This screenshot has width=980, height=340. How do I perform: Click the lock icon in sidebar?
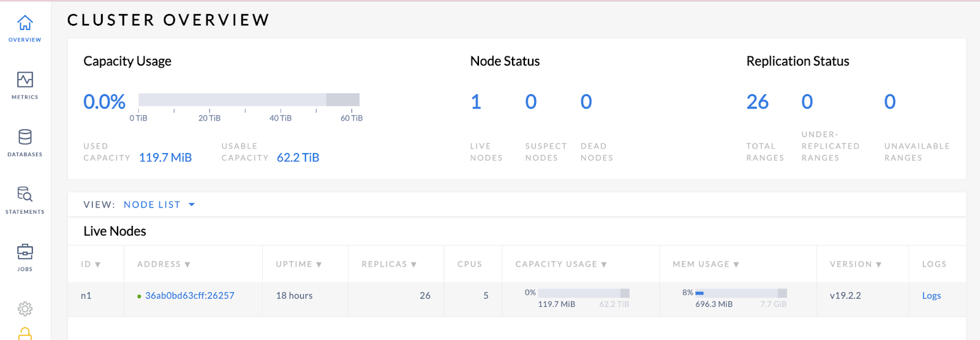coord(24,333)
